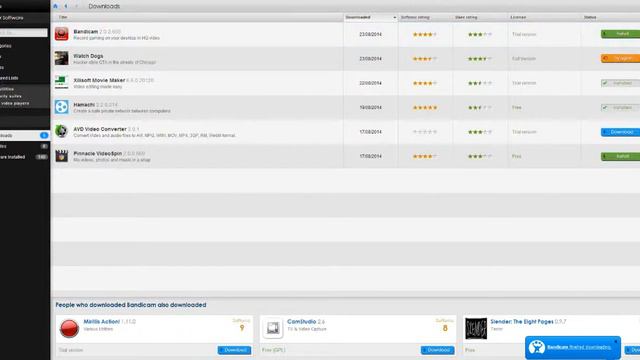This screenshot has width=640, height=360.
Task: Click users rating stars for AVD Video Converter
Action: coord(480,132)
